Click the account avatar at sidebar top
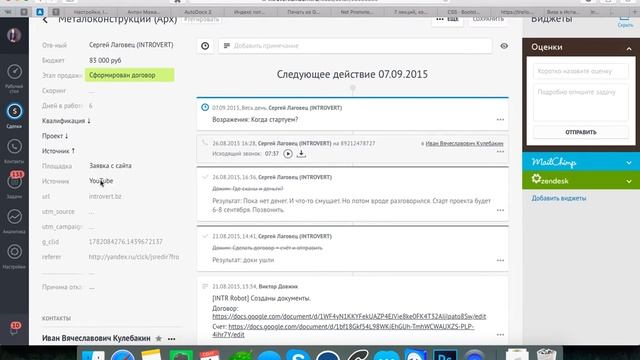The height and width of the screenshot is (360, 640). point(14,35)
